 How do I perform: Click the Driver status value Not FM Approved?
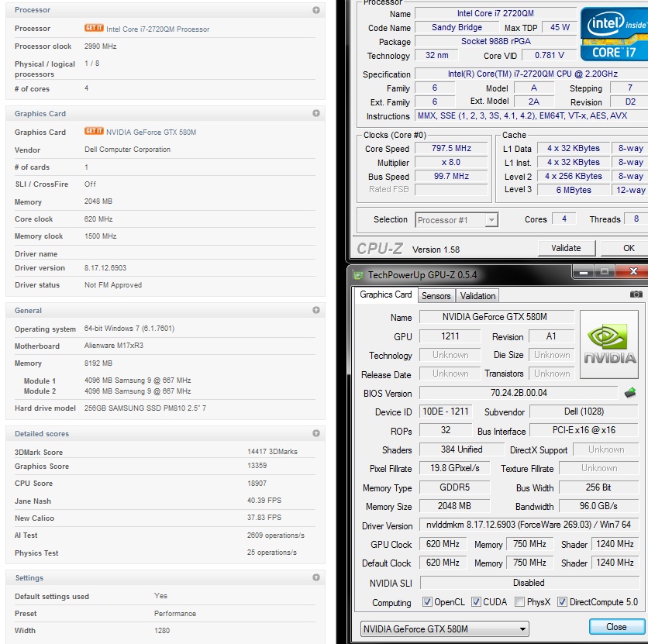pyautogui.click(x=113, y=285)
